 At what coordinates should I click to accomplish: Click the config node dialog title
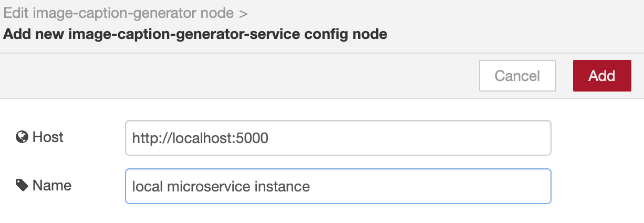[195, 35]
